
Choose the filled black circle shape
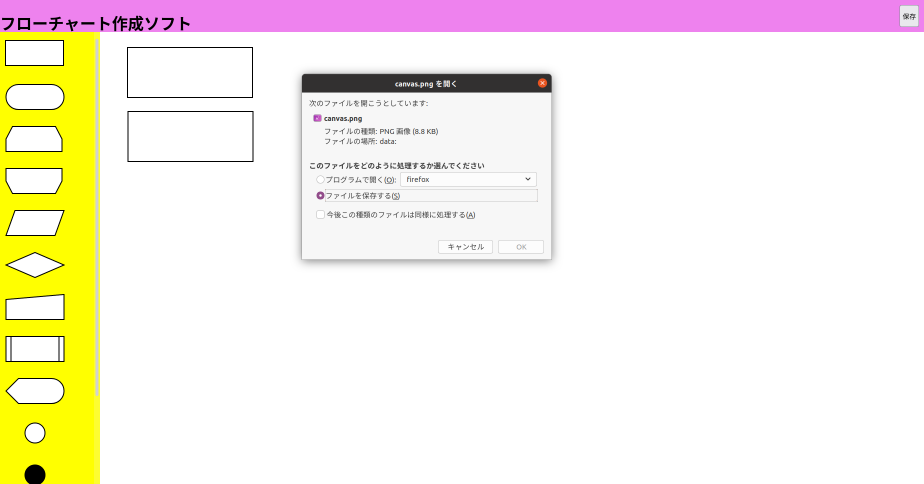point(35,475)
